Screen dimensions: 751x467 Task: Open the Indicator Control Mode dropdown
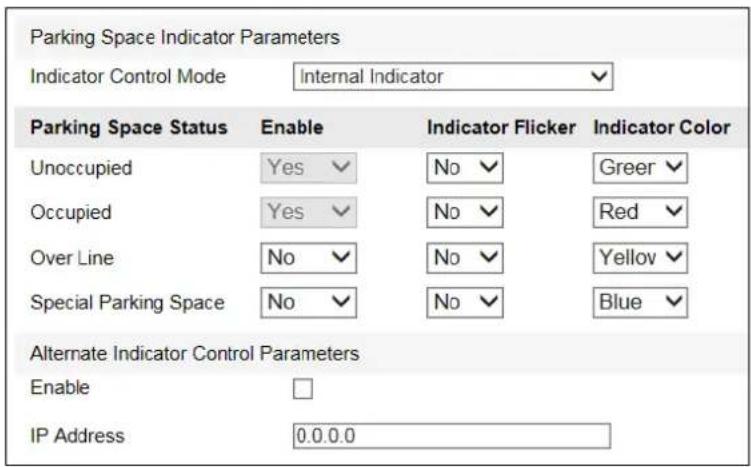pyautogui.click(x=453, y=76)
